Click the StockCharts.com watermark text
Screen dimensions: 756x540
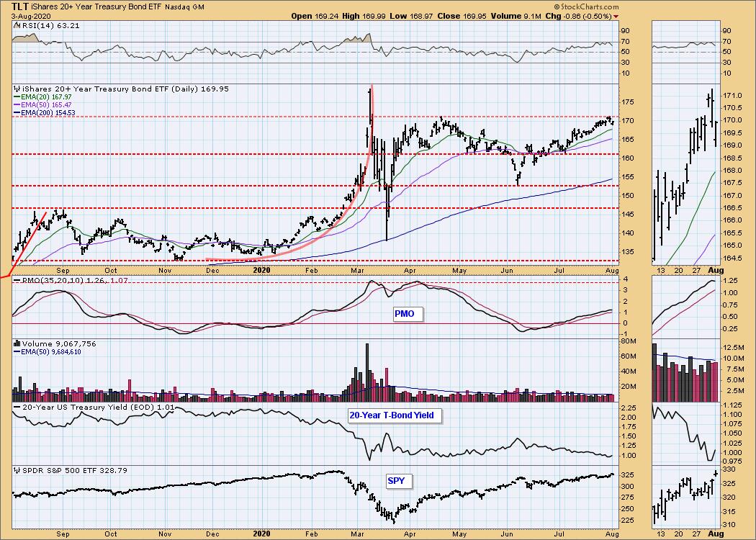[586, 7]
